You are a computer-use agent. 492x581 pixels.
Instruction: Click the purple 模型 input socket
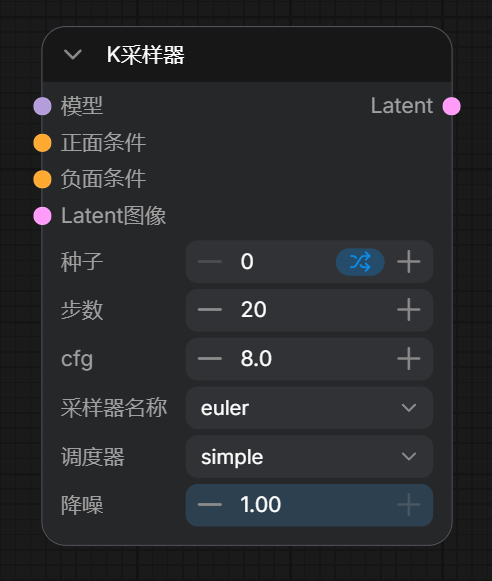[42, 106]
